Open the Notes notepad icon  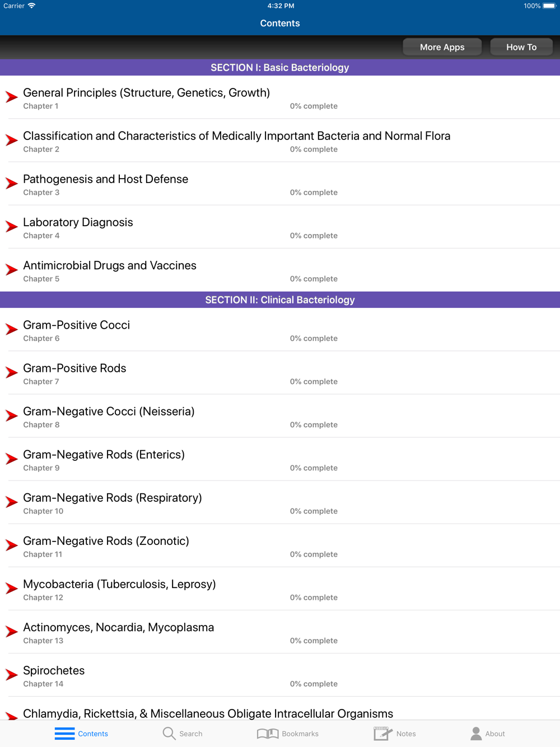click(382, 733)
